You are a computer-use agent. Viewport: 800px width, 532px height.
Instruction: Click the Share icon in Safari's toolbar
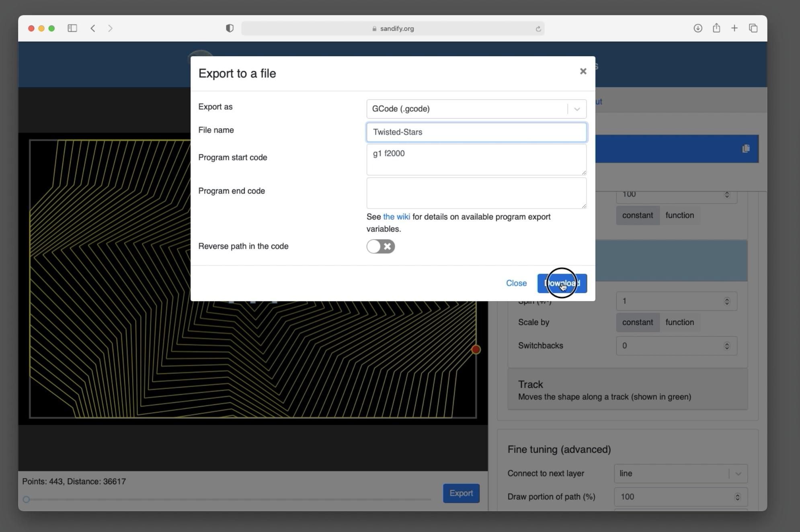pyautogui.click(x=716, y=28)
